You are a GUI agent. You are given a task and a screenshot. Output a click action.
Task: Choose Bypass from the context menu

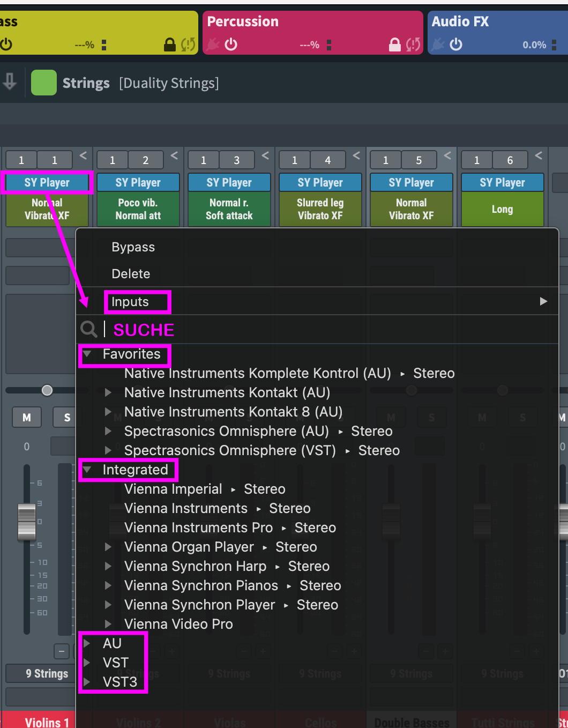tap(133, 247)
